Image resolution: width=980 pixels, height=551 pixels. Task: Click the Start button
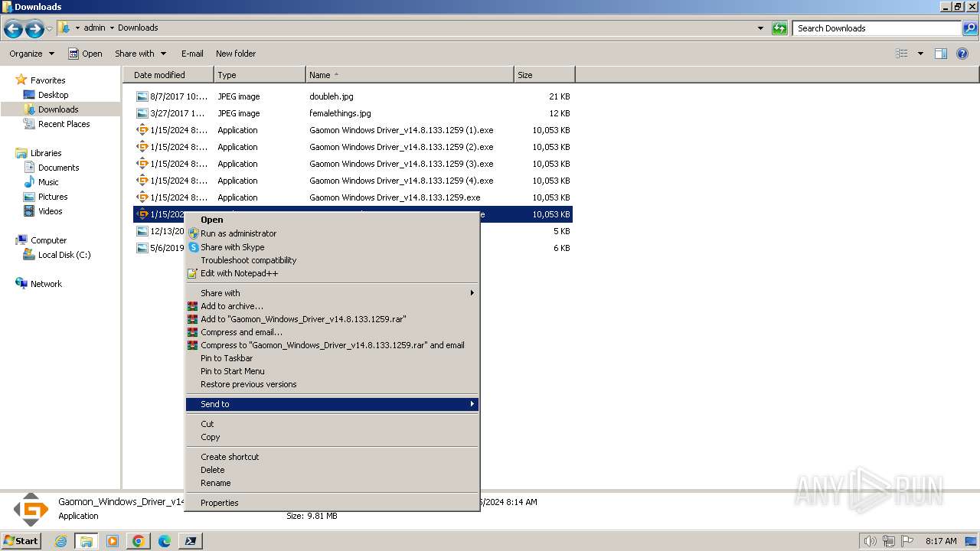tap(21, 540)
